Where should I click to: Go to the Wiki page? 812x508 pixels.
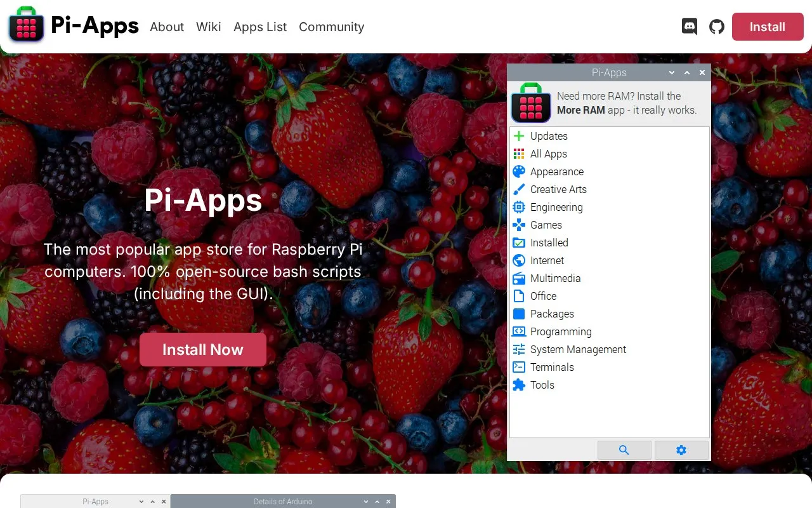click(x=209, y=27)
